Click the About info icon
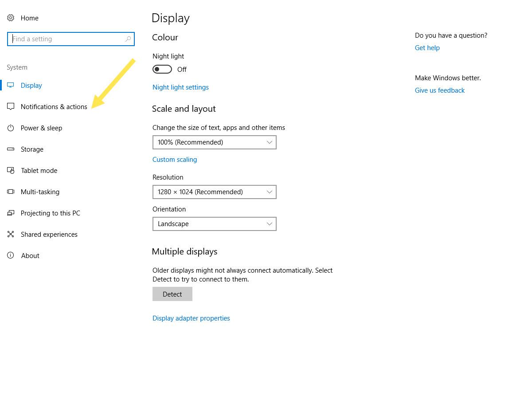 (x=11, y=256)
